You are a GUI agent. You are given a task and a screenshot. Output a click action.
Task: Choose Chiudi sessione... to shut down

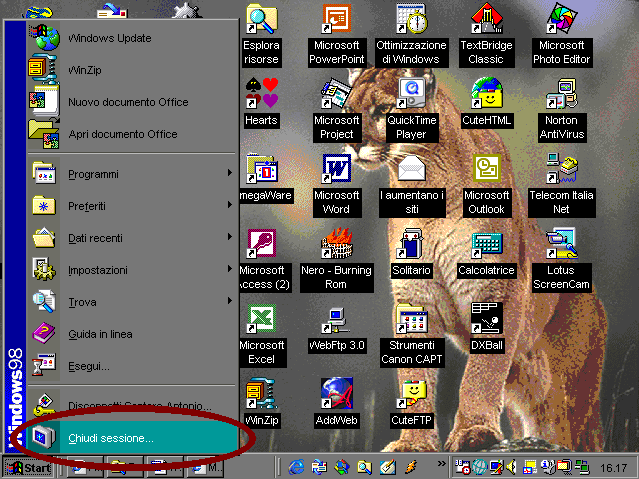click(132, 438)
